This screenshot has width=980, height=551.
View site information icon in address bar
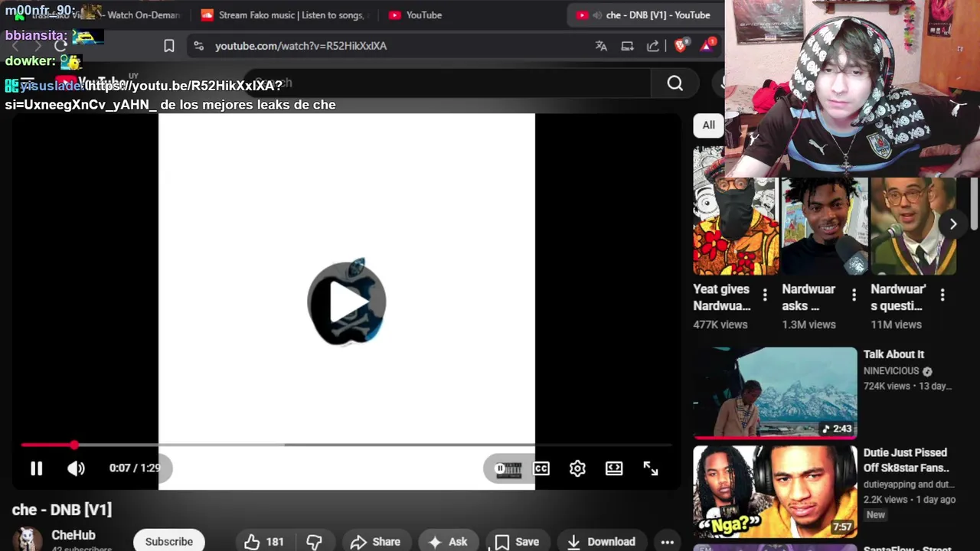pos(198,46)
